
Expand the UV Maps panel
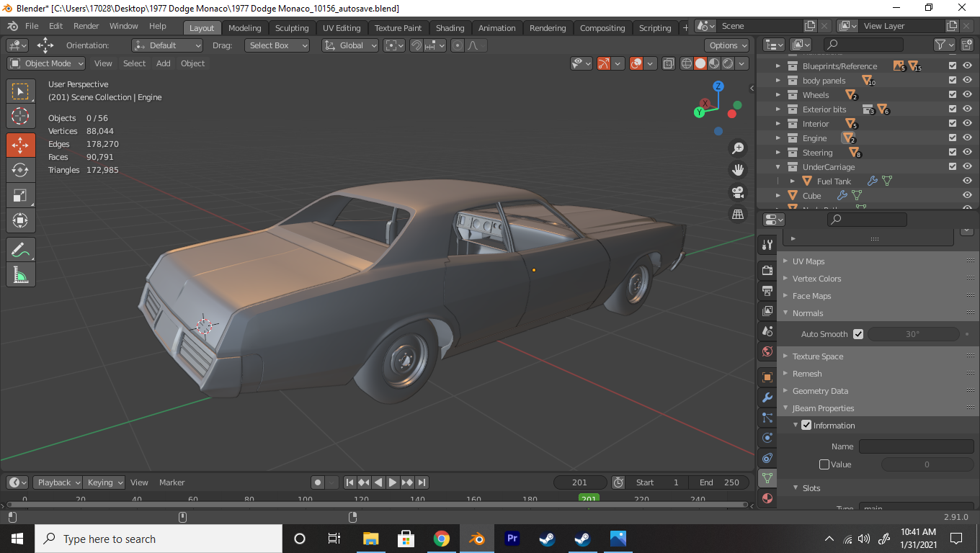[808, 261]
